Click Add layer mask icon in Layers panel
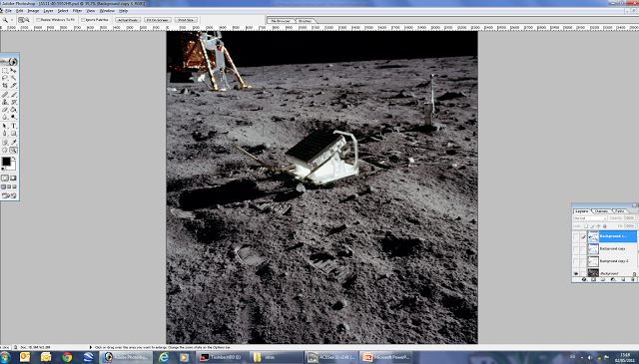The height and width of the screenshot is (364, 639). pos(593,279)
